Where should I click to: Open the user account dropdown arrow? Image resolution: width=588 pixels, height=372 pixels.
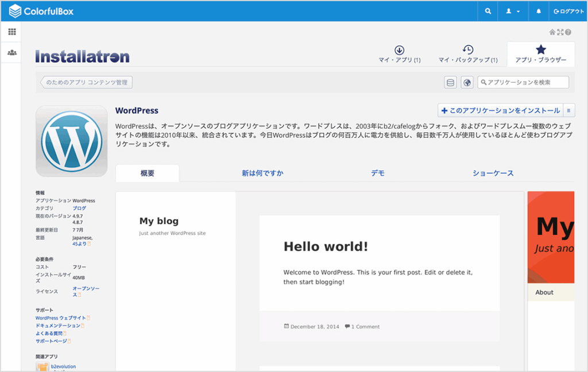click(519, 10)
